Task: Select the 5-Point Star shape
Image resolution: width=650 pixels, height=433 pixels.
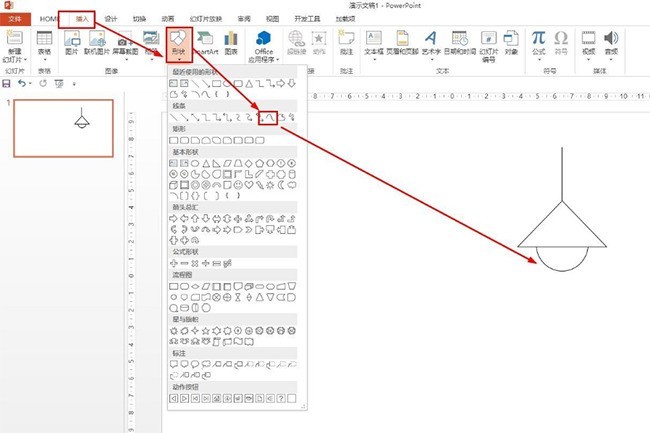Action: (206, 331)
